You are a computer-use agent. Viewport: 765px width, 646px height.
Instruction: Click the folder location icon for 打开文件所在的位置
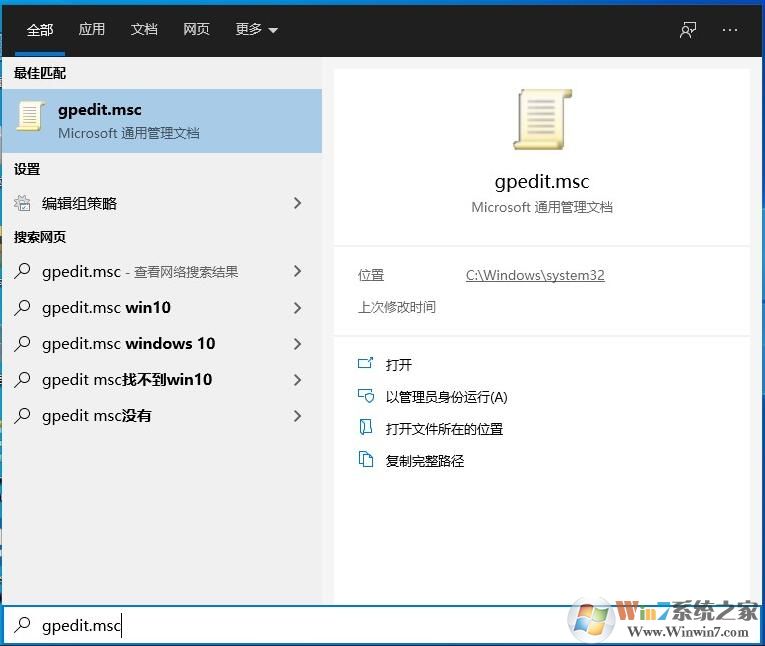tap(365, 427)
